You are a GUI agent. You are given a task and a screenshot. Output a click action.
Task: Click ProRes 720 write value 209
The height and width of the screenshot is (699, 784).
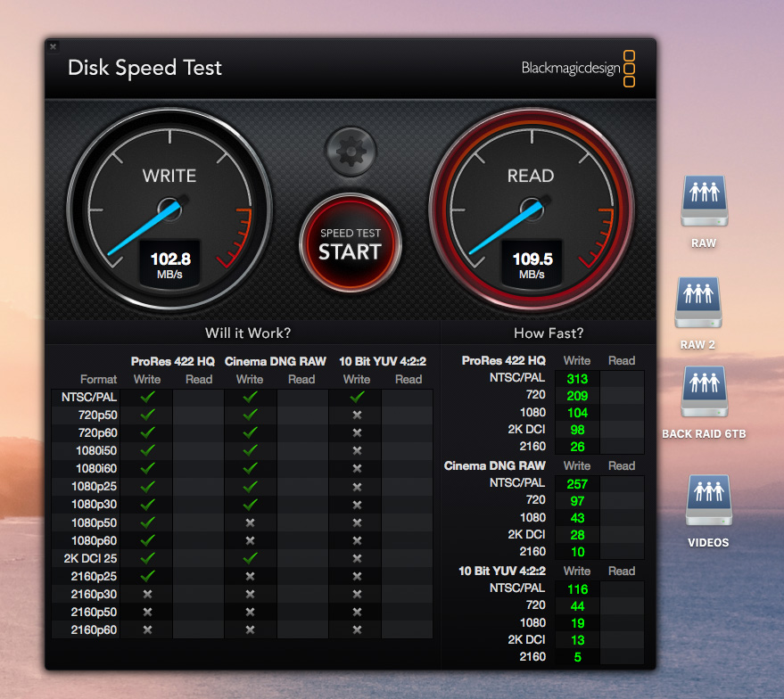(577, 396)
